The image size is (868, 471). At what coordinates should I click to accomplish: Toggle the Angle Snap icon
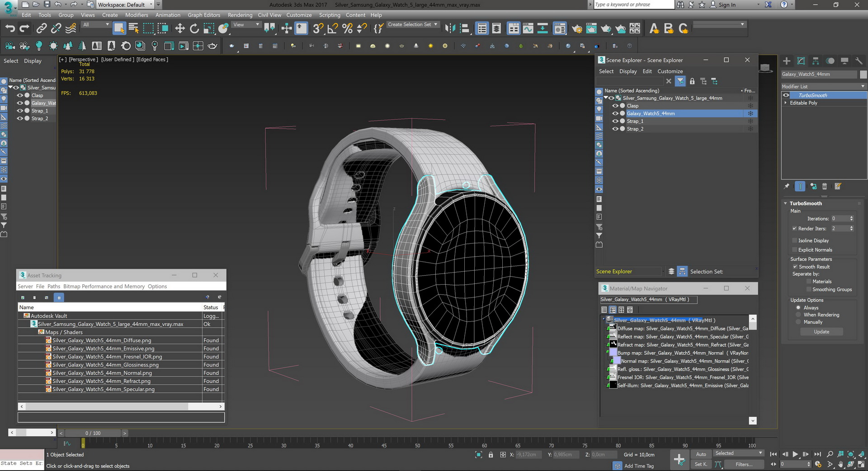click(x=332, y=28)
